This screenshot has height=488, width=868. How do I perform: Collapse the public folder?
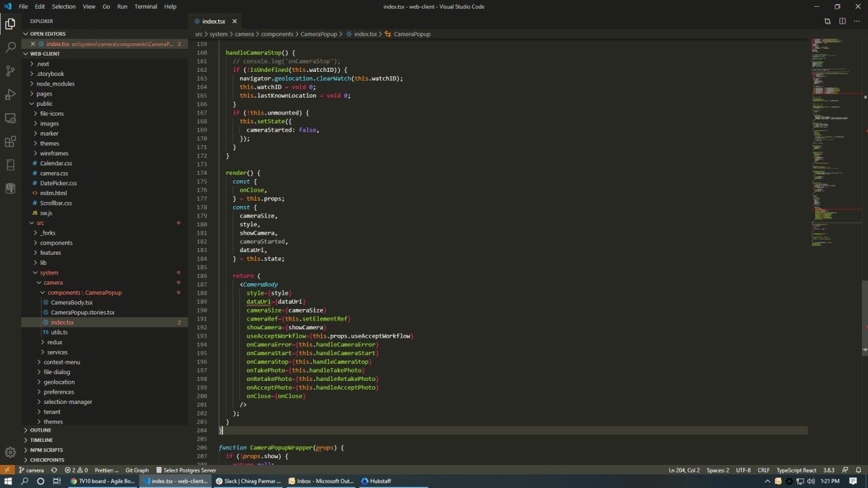click(x=44, y=104)
